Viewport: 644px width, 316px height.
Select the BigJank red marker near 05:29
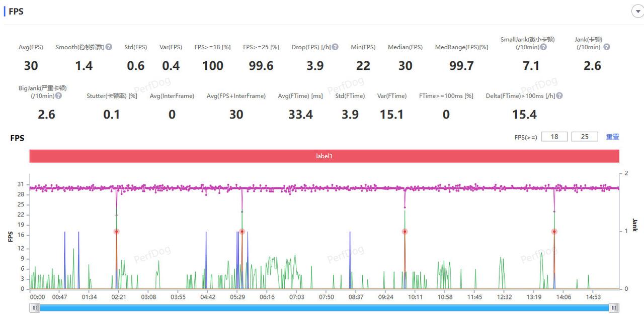tap(242, 232)
